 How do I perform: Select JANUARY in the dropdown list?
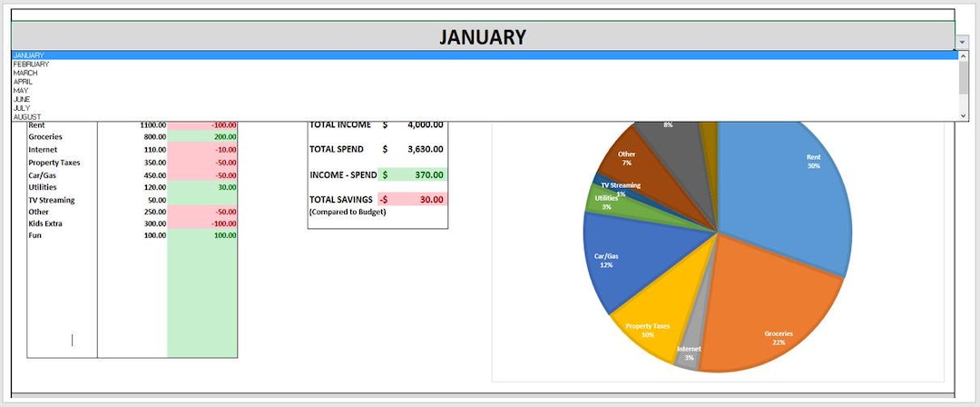tap(485, 55)
